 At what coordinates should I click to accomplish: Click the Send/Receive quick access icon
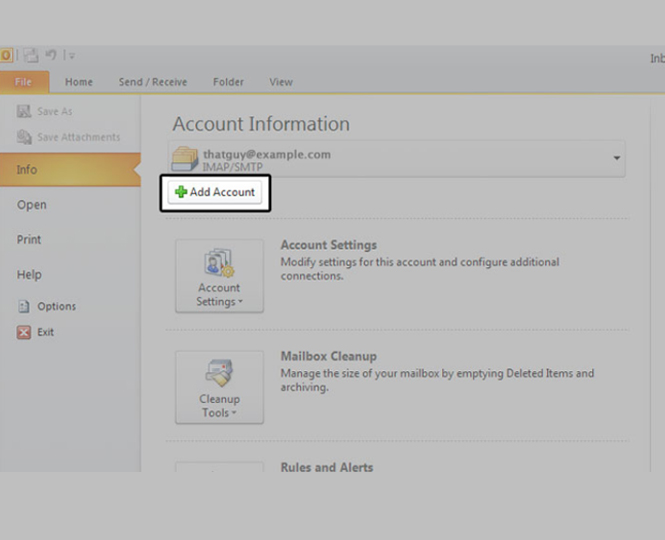30,56
